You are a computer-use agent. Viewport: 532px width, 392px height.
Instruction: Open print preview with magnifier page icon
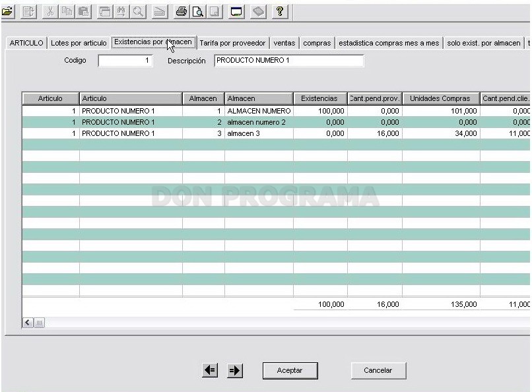point(198,12)
